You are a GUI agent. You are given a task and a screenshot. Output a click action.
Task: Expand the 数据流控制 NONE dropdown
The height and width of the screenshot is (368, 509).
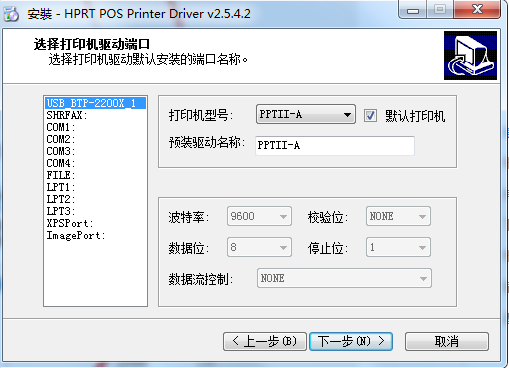point(344,278)
